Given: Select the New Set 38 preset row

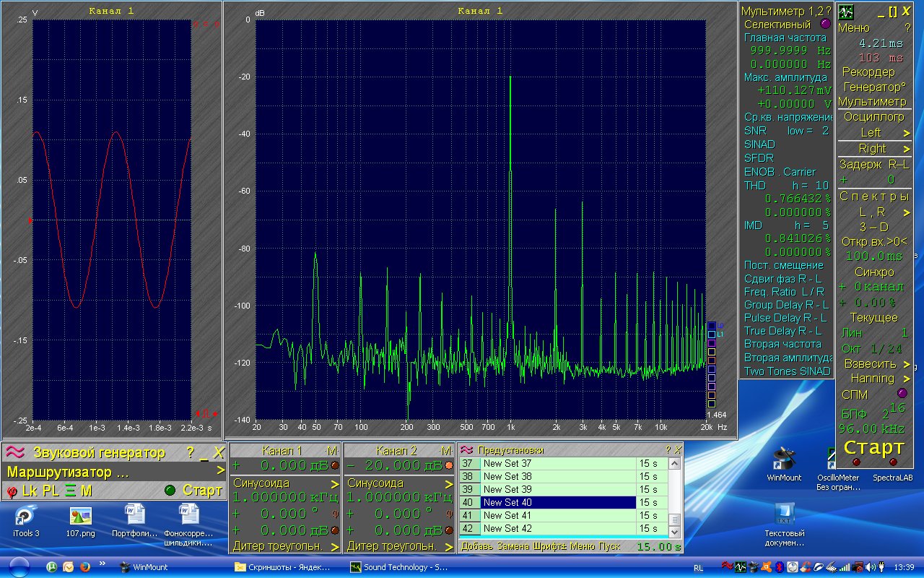Looking at the screenshot, I should click(564, 476).
